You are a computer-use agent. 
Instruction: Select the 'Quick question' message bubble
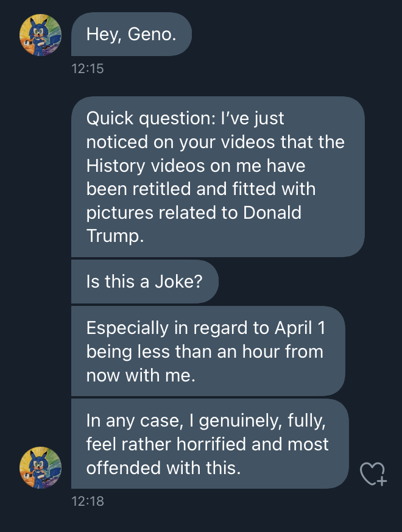coord(218,177)
